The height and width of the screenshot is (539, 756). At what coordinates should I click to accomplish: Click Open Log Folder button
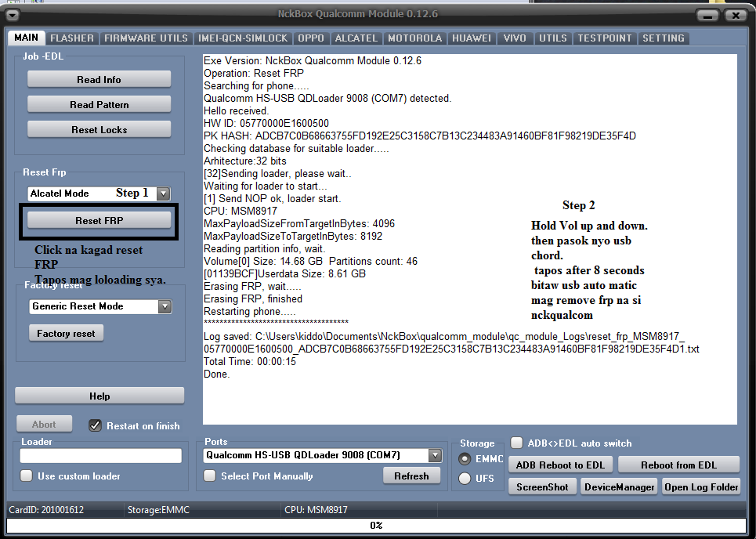701,487
